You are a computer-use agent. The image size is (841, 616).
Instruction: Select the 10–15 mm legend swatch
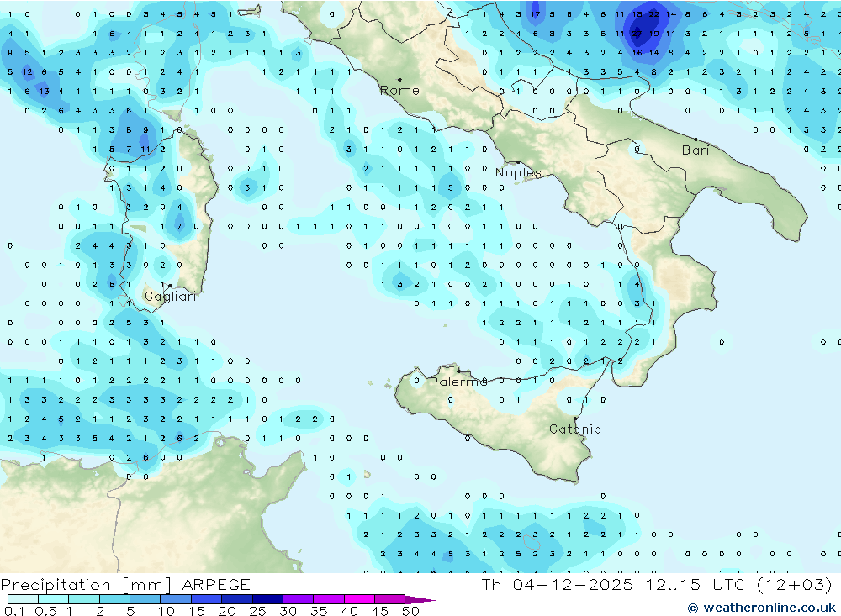(176, 599)
